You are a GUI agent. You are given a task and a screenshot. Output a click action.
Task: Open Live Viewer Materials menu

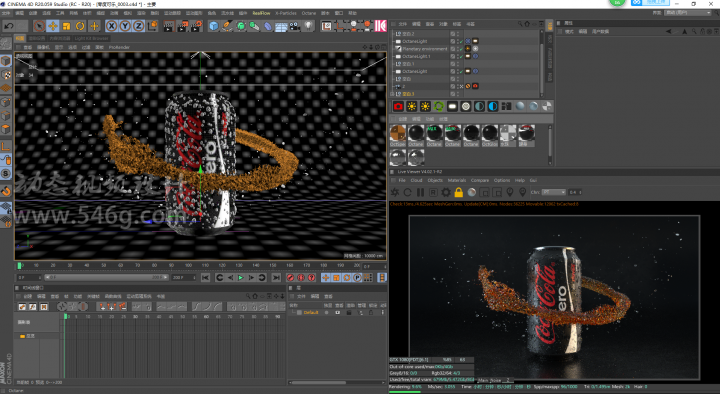point(456,180)
